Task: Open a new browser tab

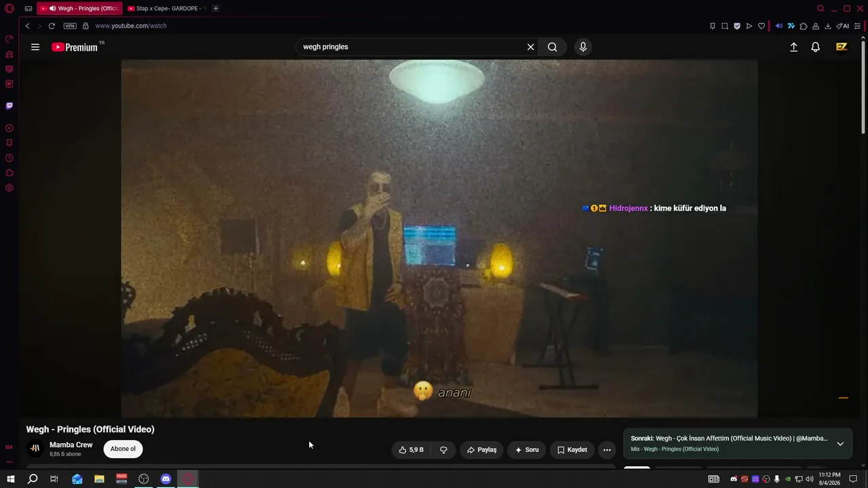Action: tap(216, 8)
